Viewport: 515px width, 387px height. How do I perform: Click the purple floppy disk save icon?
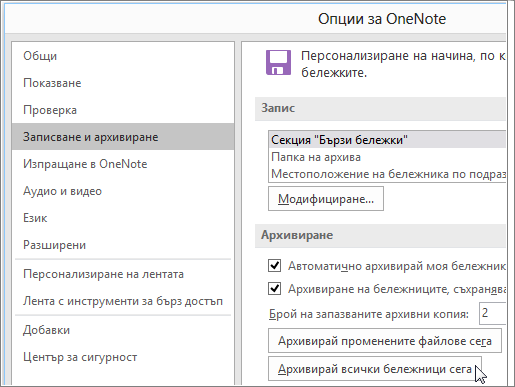click(x=278, y=62)
